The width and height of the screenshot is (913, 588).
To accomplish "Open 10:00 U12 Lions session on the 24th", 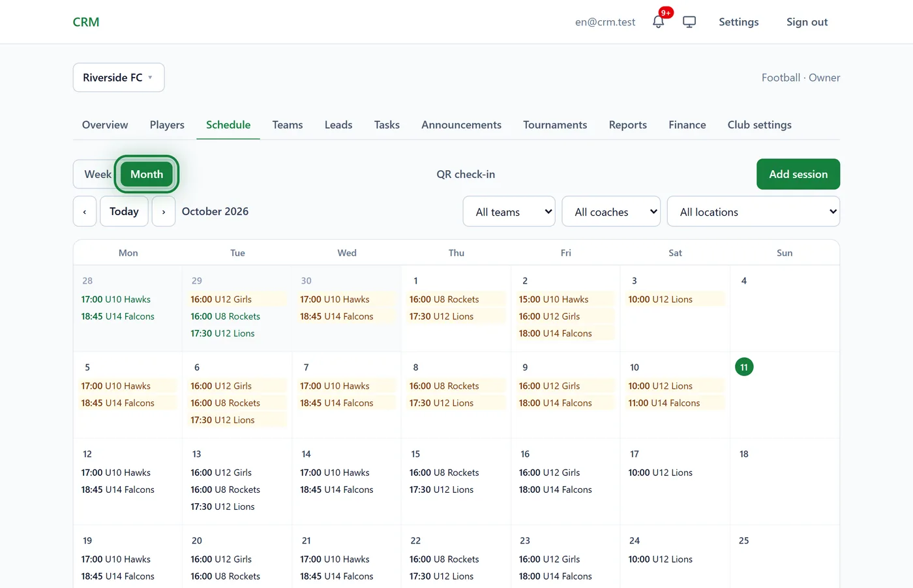I will (x=675, y=559).
